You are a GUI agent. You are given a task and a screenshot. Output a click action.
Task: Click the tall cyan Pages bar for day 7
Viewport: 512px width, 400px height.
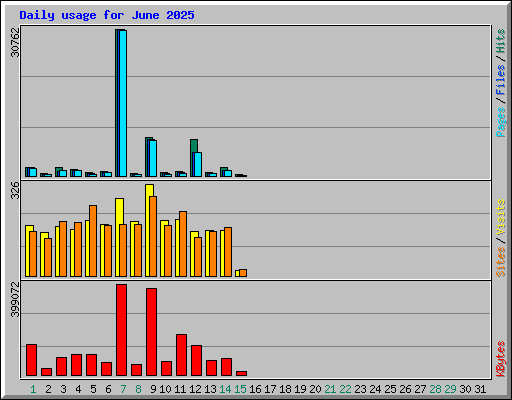pyautogui.click(x=123, y=103)
